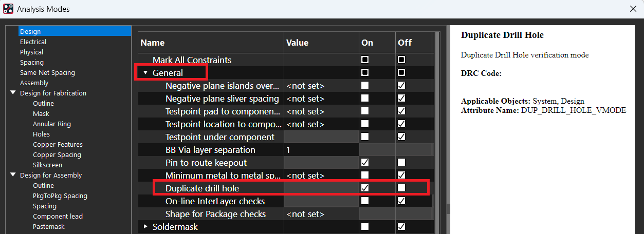Select PkgToPkg Spacing under Design for Assembly
The height and width of the screenshot is (234, 644).
coord(60,196)
